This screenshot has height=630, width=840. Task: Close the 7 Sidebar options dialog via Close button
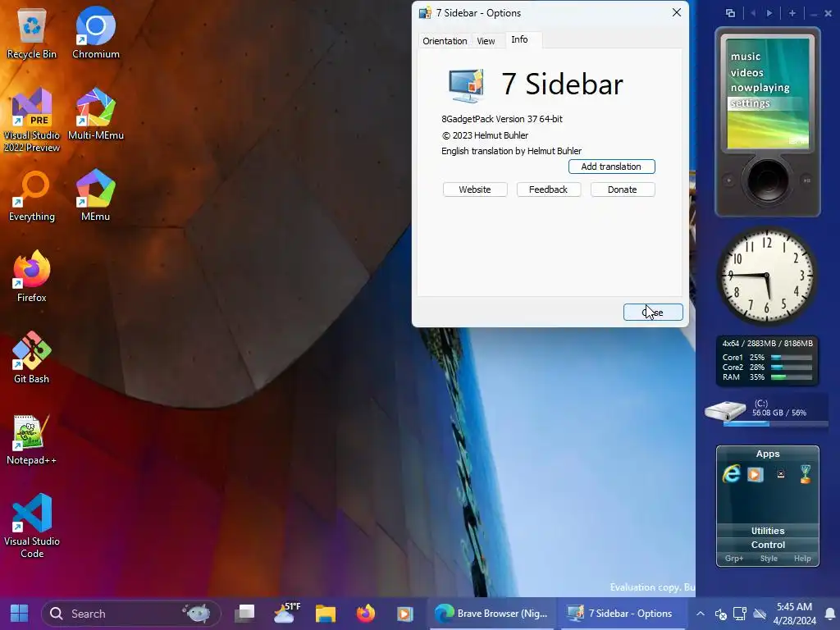[x=652, y=313]
